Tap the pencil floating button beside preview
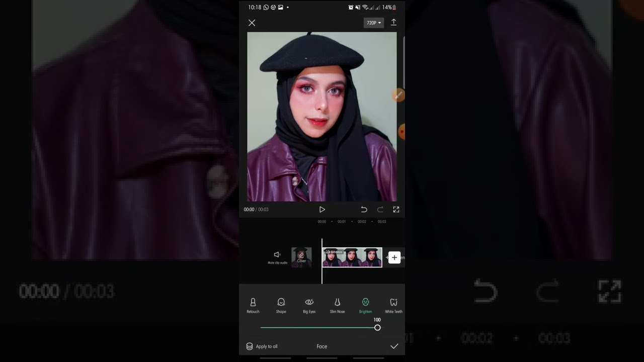This screenshot has width=644, height=362. point(398,95)
